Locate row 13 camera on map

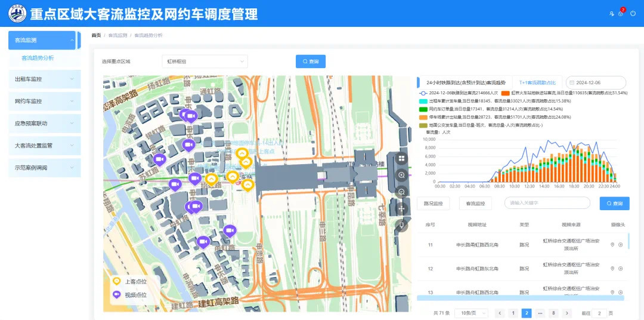coord(612,292)
